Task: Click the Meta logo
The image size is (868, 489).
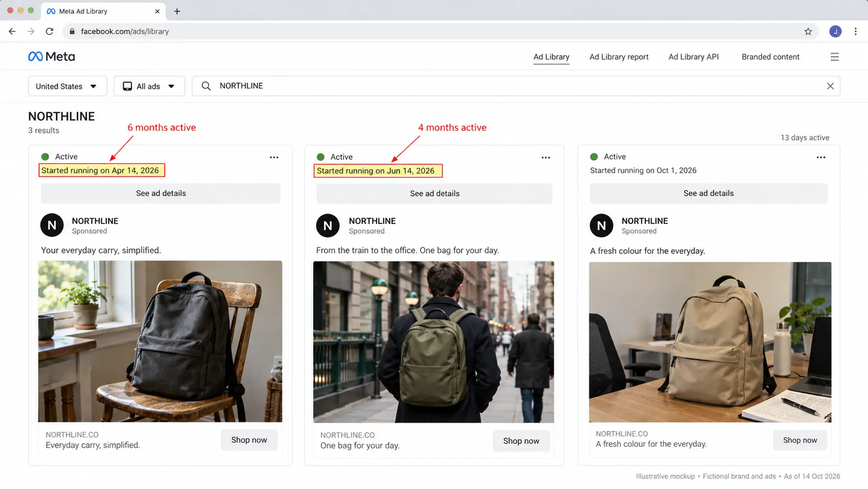Action: (x=51, y=57)
